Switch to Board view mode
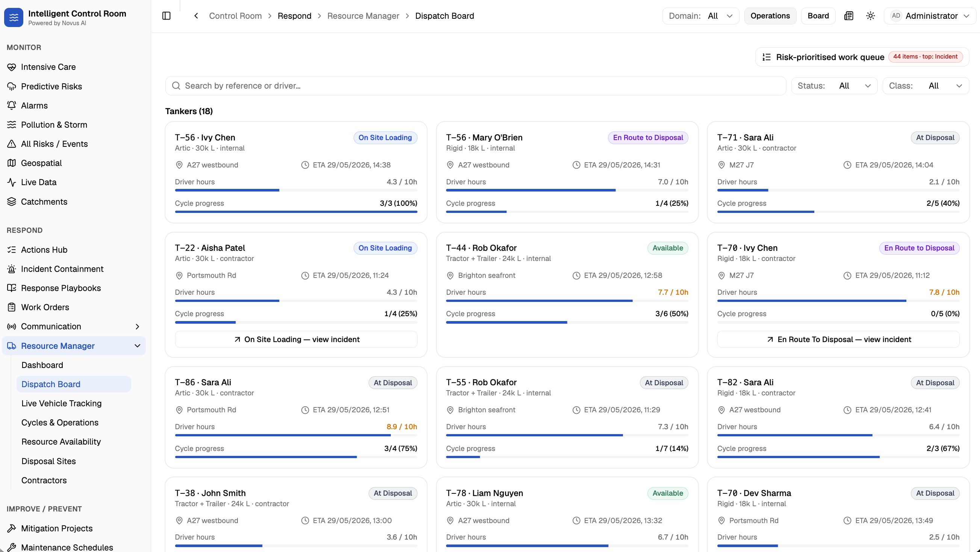Viewport: 980px width, 552px height. [x=818, y=16]
